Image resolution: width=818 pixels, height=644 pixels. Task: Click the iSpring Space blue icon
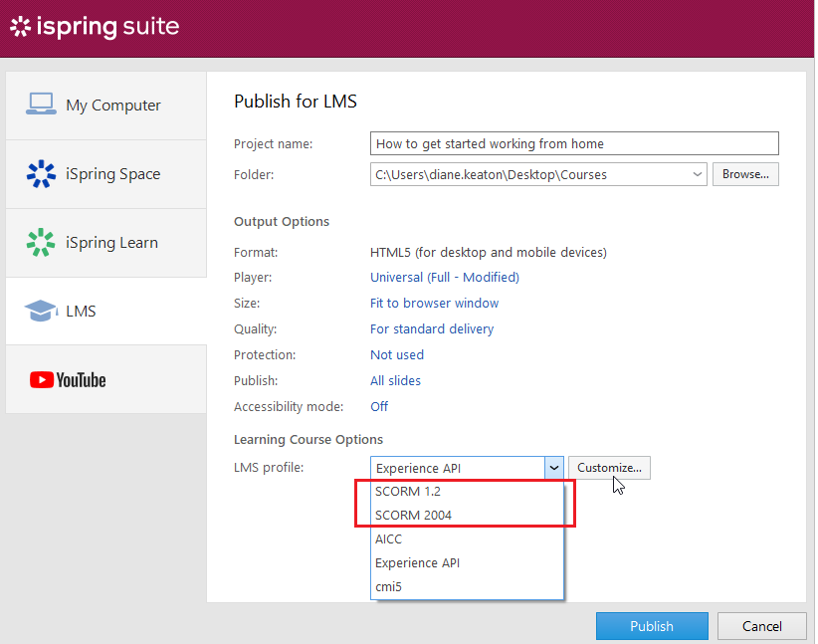click(41, 173)
